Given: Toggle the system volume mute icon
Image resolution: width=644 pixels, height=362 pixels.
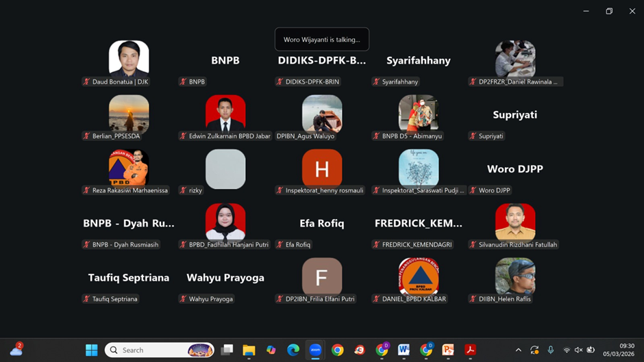Looking at the screenshot, I should (x=578, y=350).
